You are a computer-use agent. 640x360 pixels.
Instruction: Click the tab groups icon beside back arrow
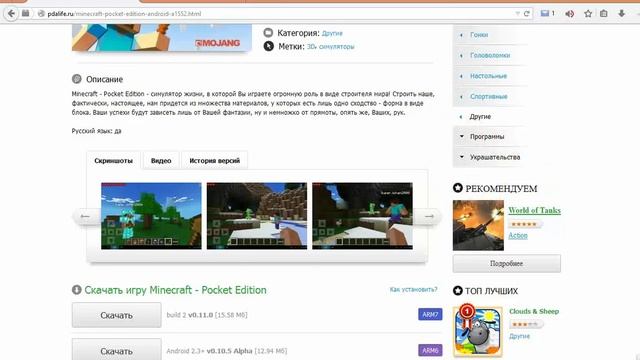coord(25,13)
